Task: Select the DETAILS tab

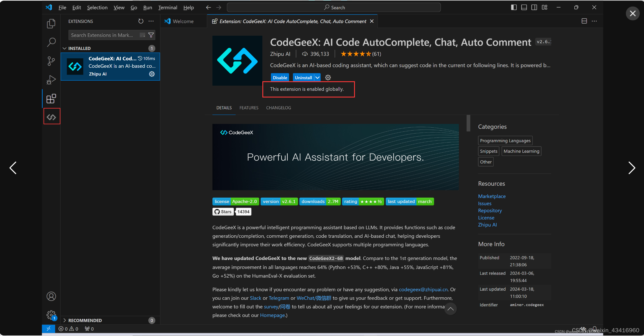Action: click(224, 108)
